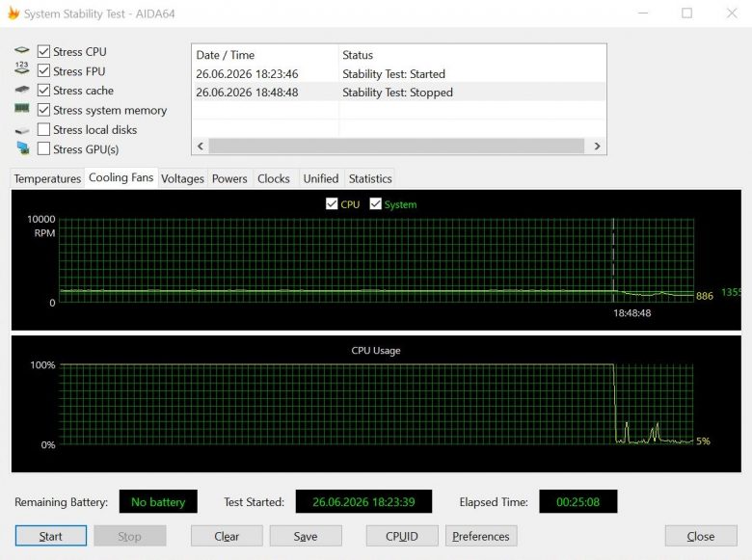This screenshot has width=752, height=560.
Task: Click the 26.06.2026 18:23:46 log entry
Action: click(247, 74)
